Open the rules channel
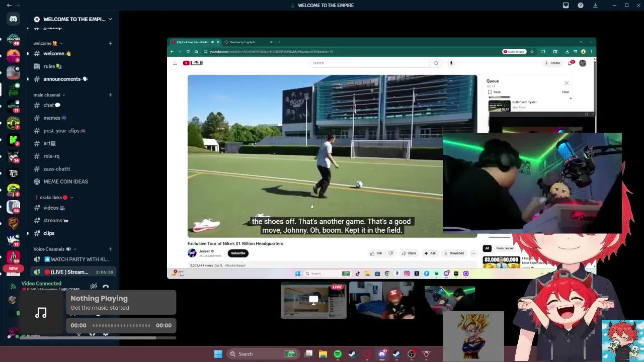 pos(72,66)
